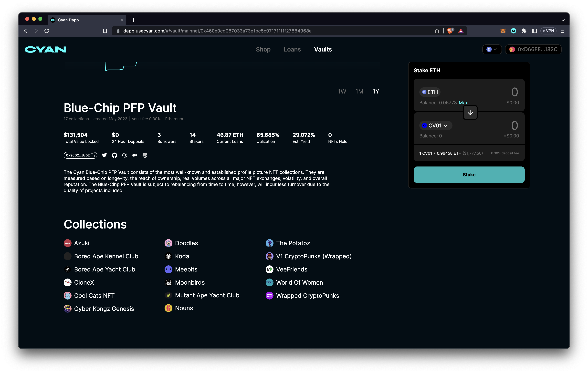Click the swap direction arrow button
588x373 pixels.
point(470,113)
